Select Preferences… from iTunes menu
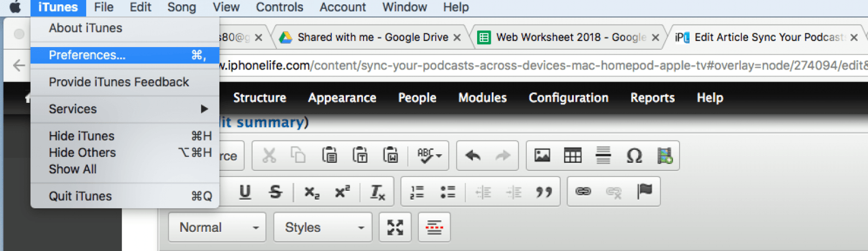 click(x=125, y=55)
